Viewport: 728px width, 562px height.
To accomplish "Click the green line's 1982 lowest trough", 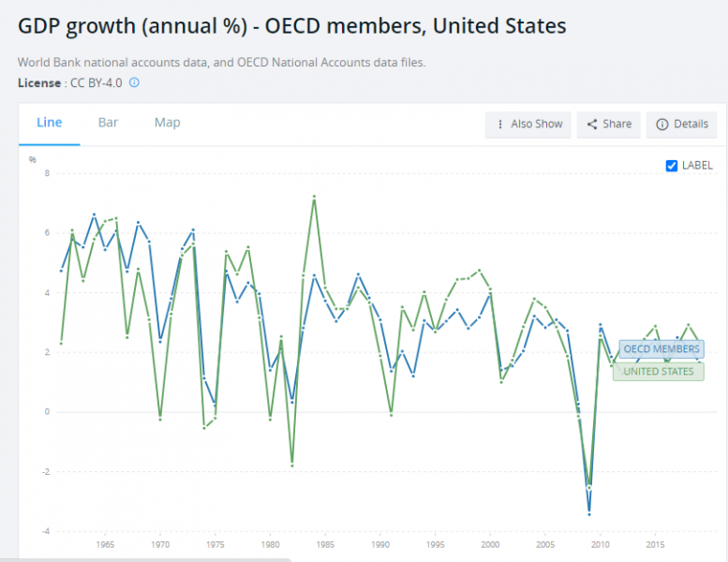I will (x=292, y=466).
